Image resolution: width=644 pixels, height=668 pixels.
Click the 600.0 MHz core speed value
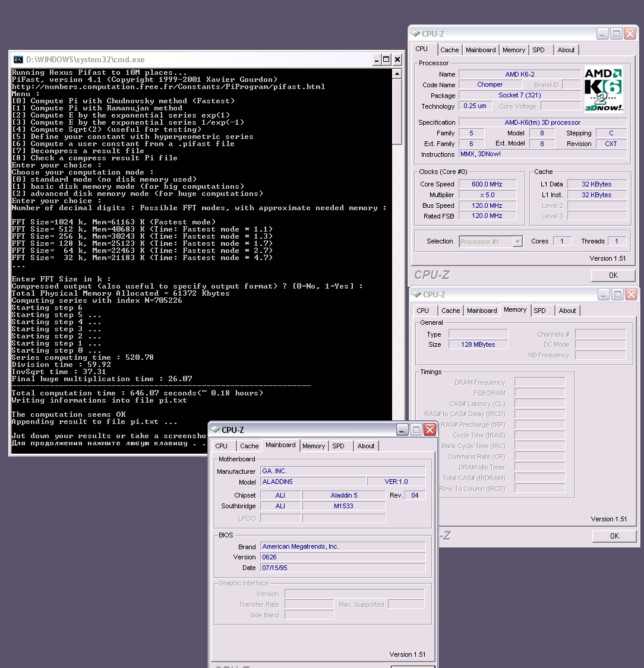tap(487, 185)
